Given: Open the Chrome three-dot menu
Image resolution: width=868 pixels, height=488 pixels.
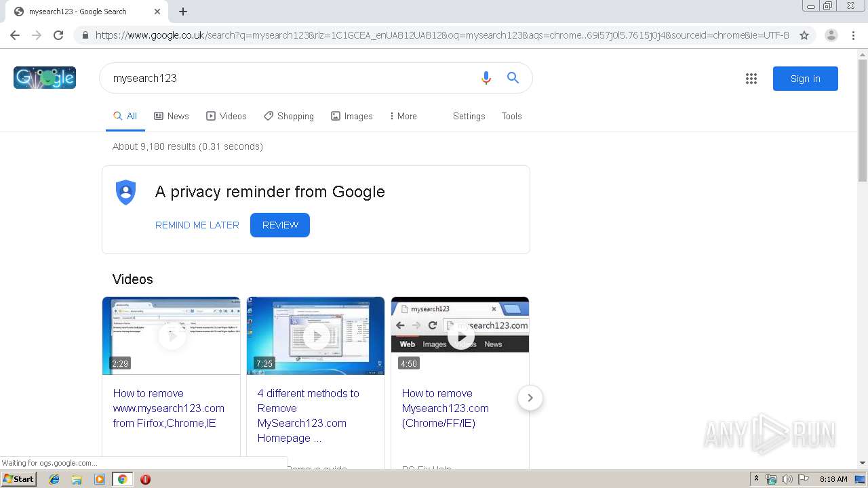Looking at the screenshot, I should [x=854, y=35].
